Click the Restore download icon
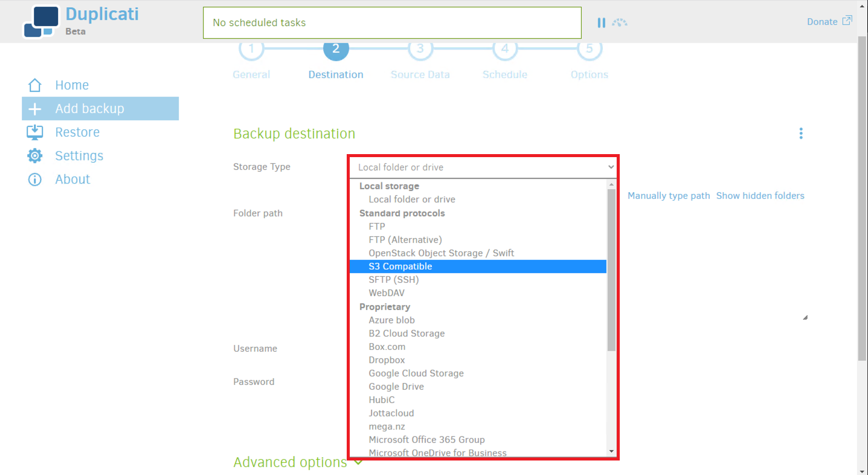 tap(35, 132)
